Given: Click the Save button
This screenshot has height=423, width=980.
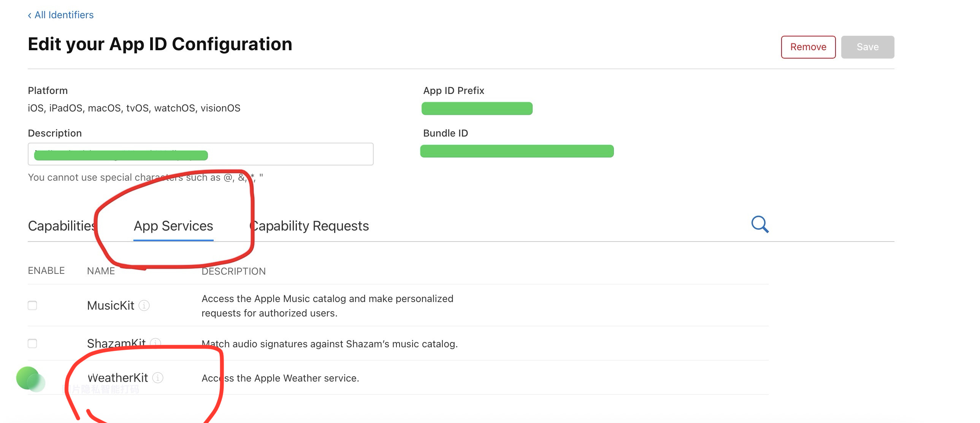Looking at the screenshot, I should 868,47.
